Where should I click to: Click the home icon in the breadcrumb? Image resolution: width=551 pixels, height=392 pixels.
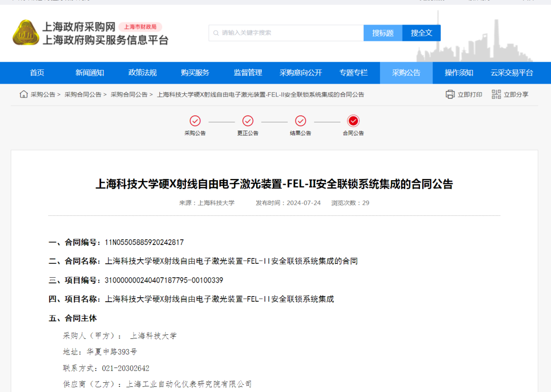coord(23,94)
